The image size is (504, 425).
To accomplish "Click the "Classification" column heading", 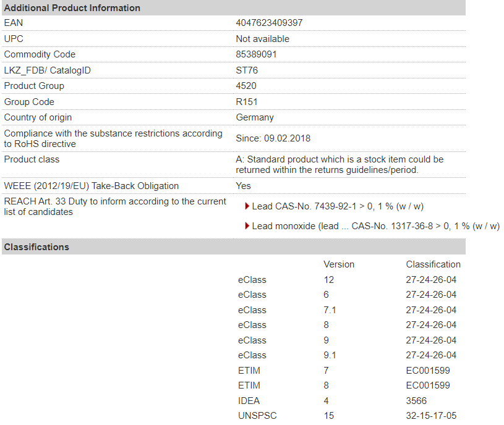I will 434,264.
